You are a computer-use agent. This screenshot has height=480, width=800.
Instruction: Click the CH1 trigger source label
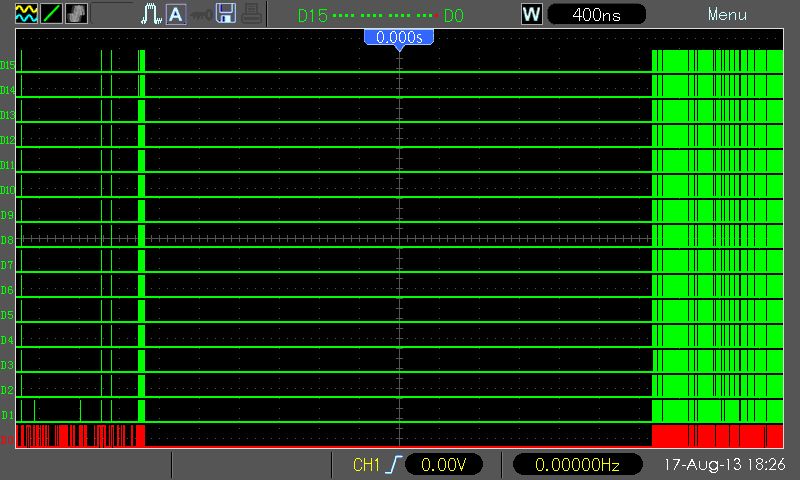pyautogui.click(x=365, y=465)
